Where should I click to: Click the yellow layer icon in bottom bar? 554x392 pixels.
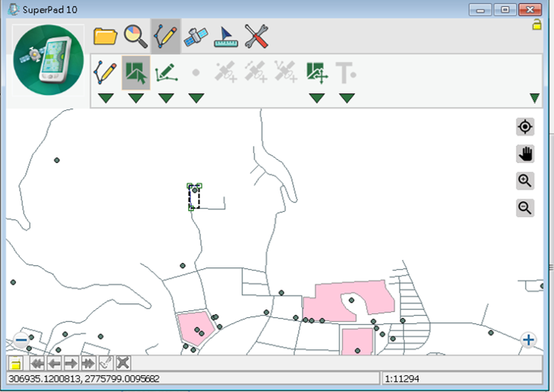tap(16, 363)
